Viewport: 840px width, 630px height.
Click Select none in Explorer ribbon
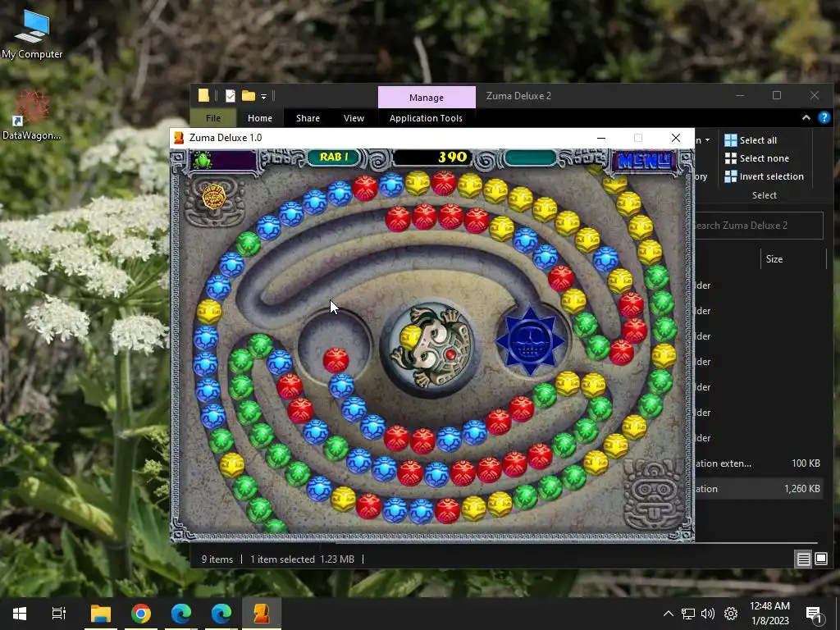756,158
